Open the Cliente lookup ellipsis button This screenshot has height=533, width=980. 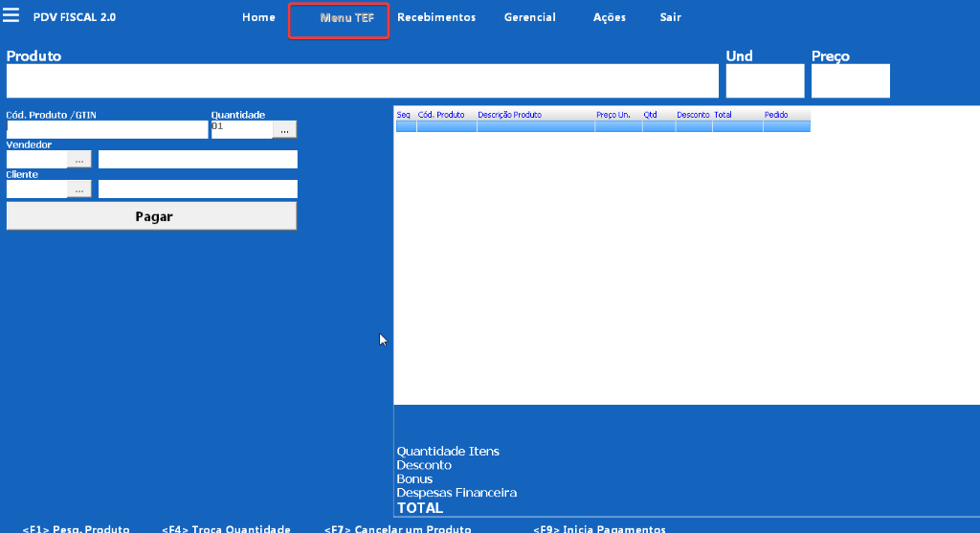click(78, 189)
